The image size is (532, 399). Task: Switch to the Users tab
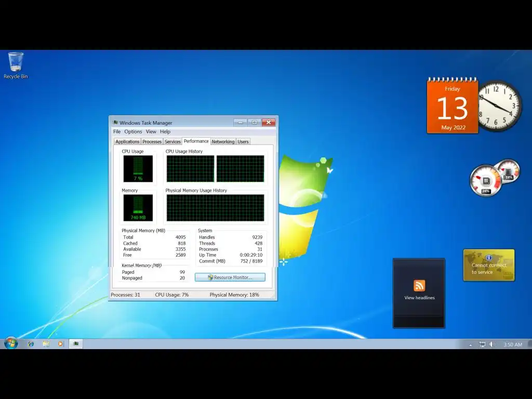(243, 141)
